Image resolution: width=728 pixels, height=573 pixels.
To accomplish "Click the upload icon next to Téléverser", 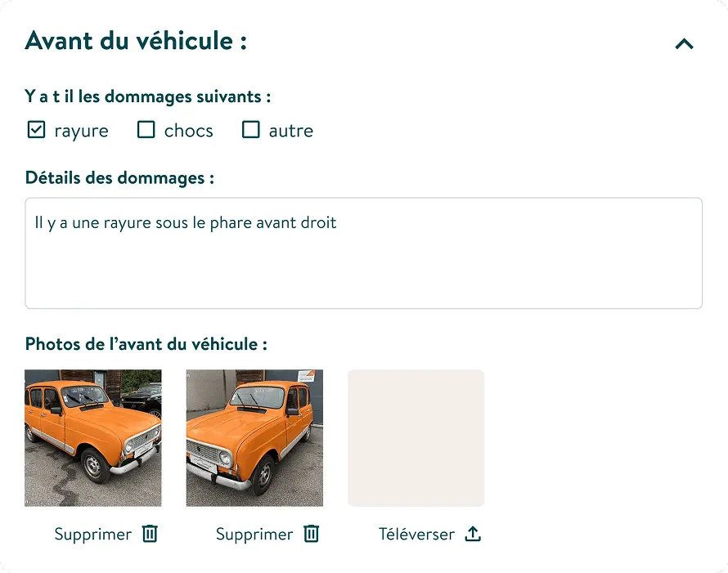I will 473,534.
